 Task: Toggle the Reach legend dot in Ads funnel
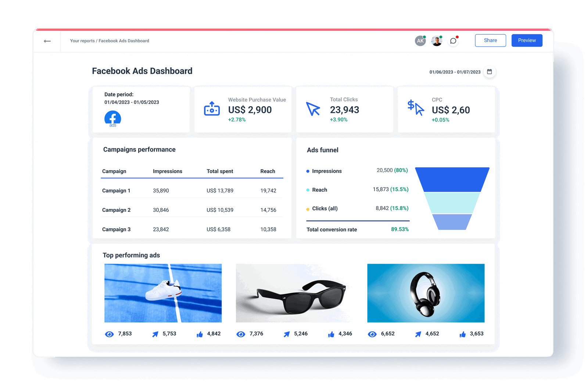point(307,190)
